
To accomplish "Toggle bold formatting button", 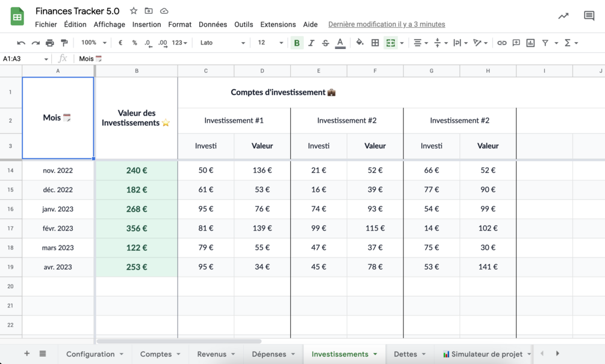I will tap(297, 43).
